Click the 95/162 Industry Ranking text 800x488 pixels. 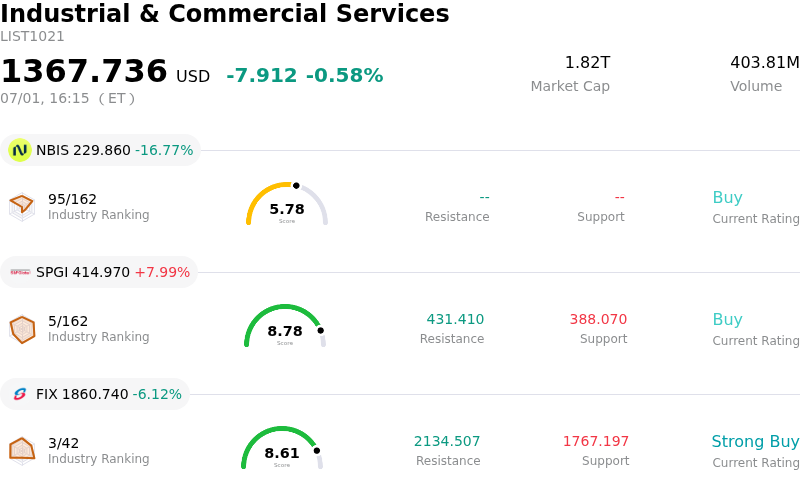pos(98,206)
